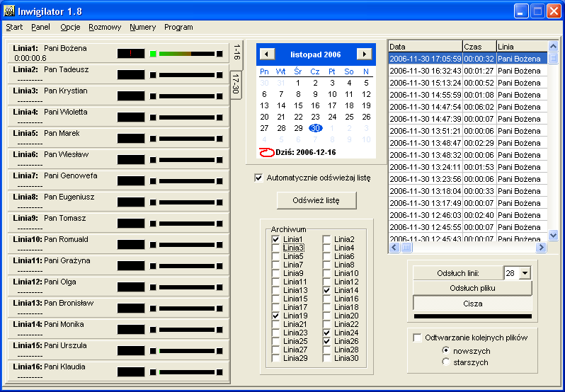Select the Linia10 Pan Romuald panel
This screenshot has width=565, height=392.
(x=118, y=244)
